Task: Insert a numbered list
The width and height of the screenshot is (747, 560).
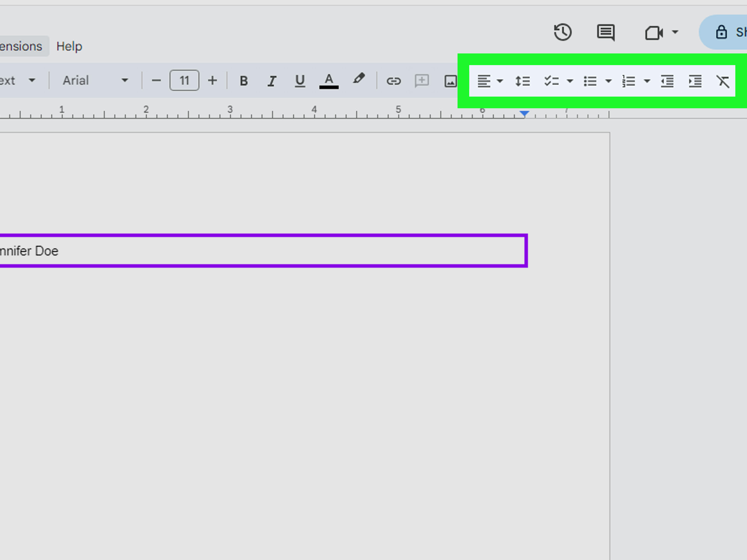Action: click(628, 81)
